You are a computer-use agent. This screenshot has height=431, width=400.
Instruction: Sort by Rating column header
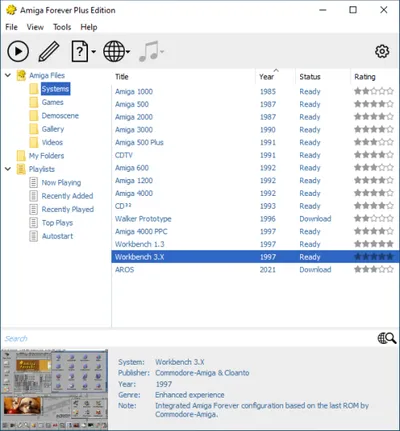click(x=375, y=77)
